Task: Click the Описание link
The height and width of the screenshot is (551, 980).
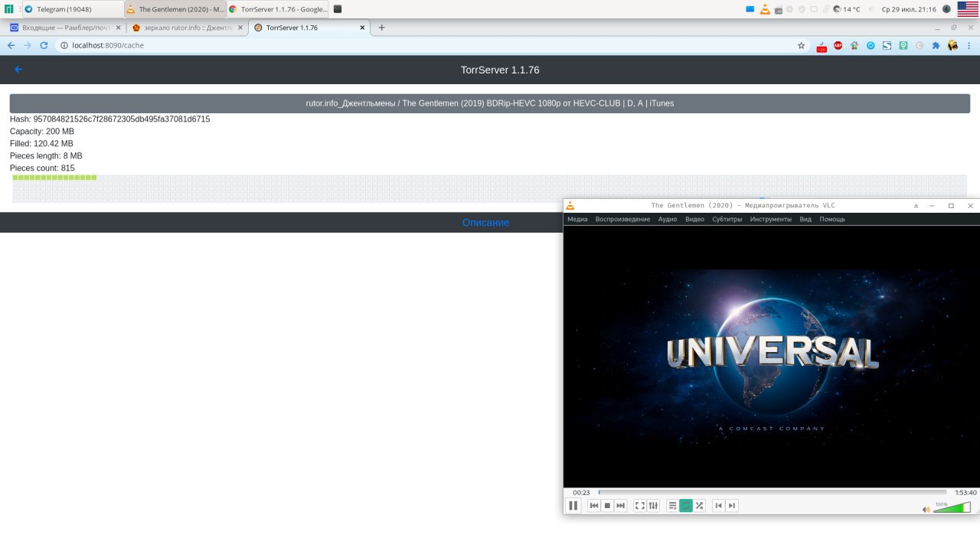Action: 485,223
